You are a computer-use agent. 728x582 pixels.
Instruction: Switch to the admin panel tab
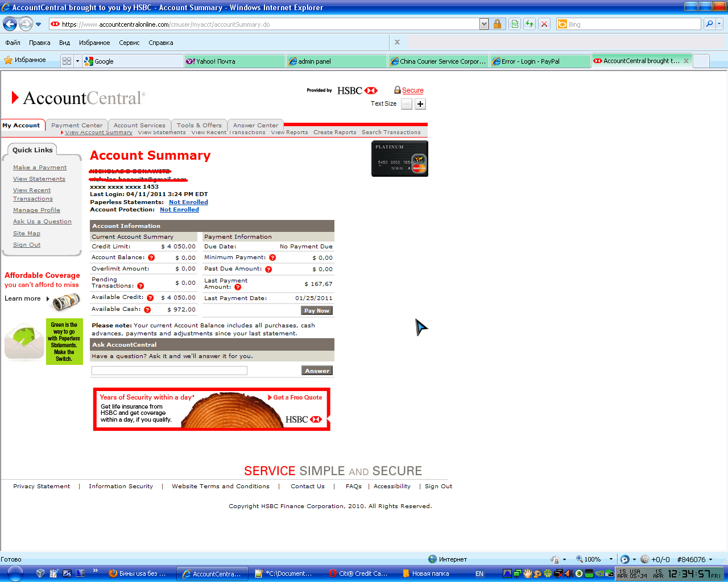[337, 61]
